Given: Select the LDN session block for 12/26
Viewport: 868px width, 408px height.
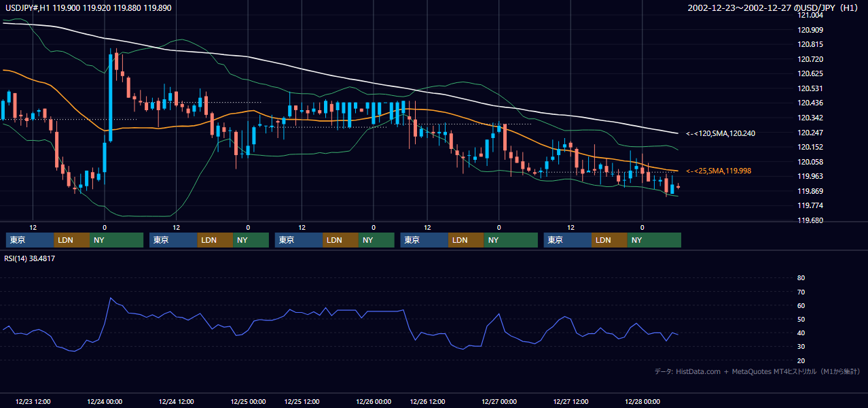Looking at the screenshot, I should tap(466, 240).
